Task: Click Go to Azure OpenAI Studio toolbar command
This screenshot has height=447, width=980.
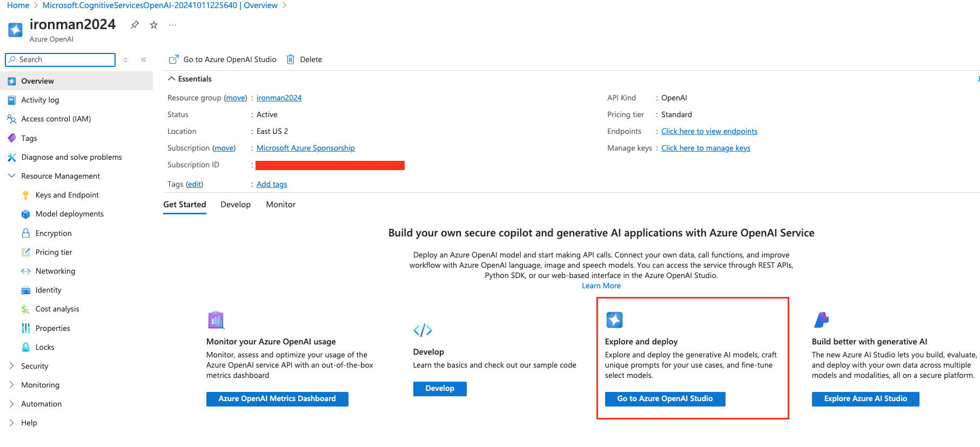Action: point(223,59)
